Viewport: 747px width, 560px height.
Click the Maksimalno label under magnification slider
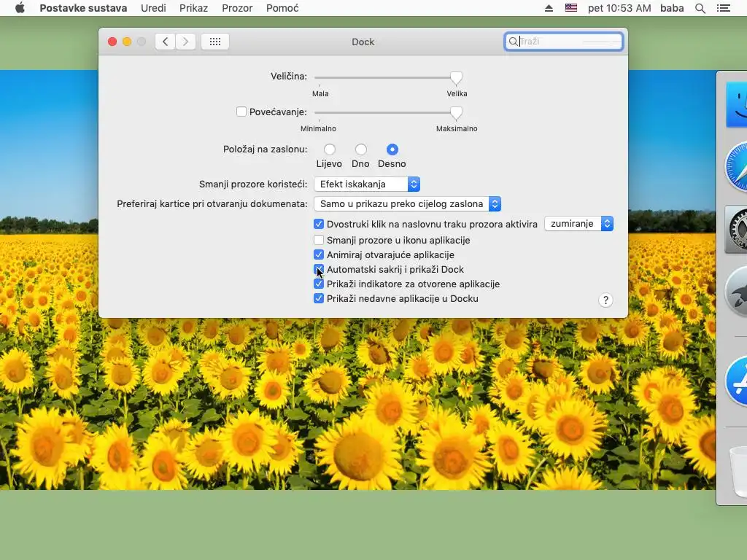tap(457, 128)
